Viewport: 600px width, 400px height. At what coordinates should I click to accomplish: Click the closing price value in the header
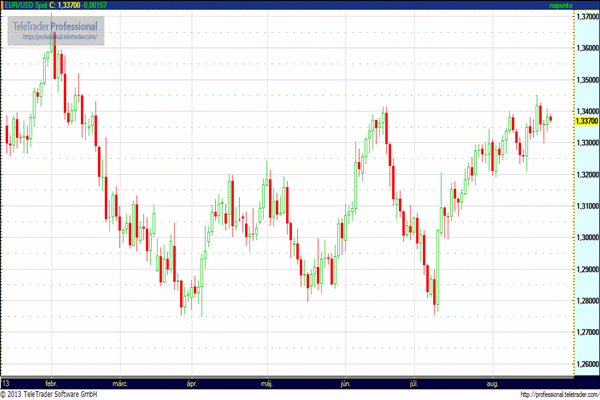[x=69, y=5]
